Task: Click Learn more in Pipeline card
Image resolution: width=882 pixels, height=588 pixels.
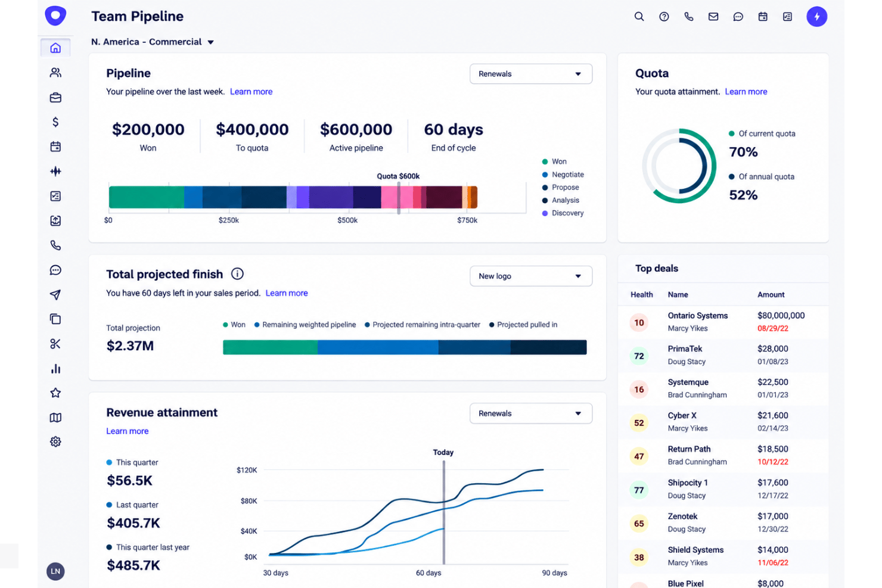Action: [x=251, y=92]
